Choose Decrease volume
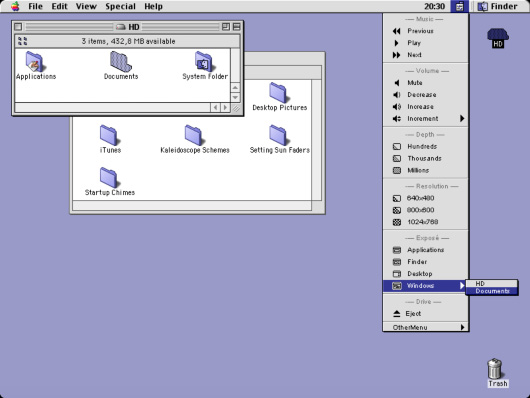 point(426,95)
